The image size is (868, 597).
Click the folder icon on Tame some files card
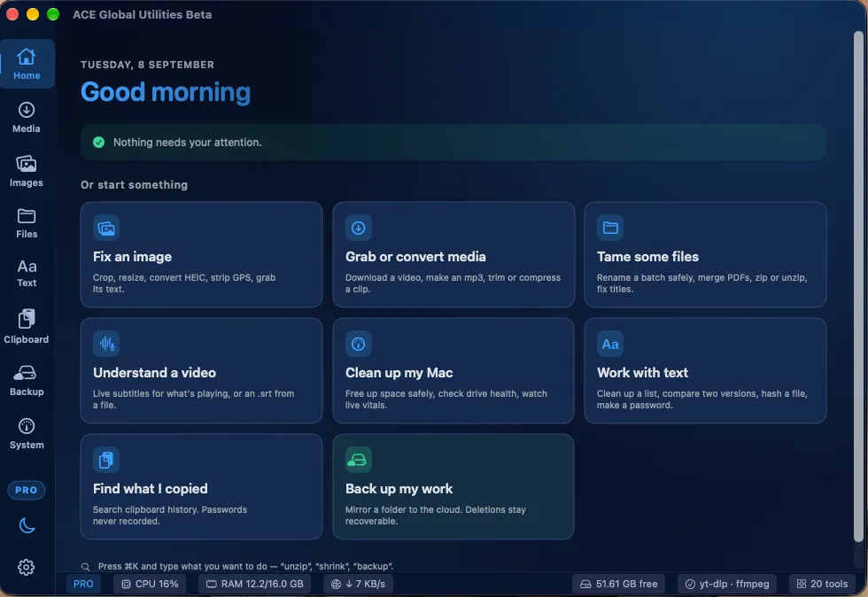(610, 228)
